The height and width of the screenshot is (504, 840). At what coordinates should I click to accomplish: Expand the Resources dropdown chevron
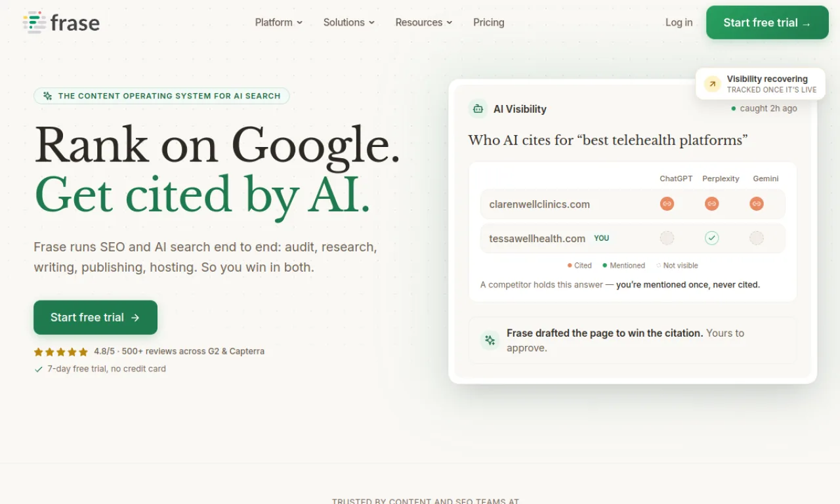point(450,22)
